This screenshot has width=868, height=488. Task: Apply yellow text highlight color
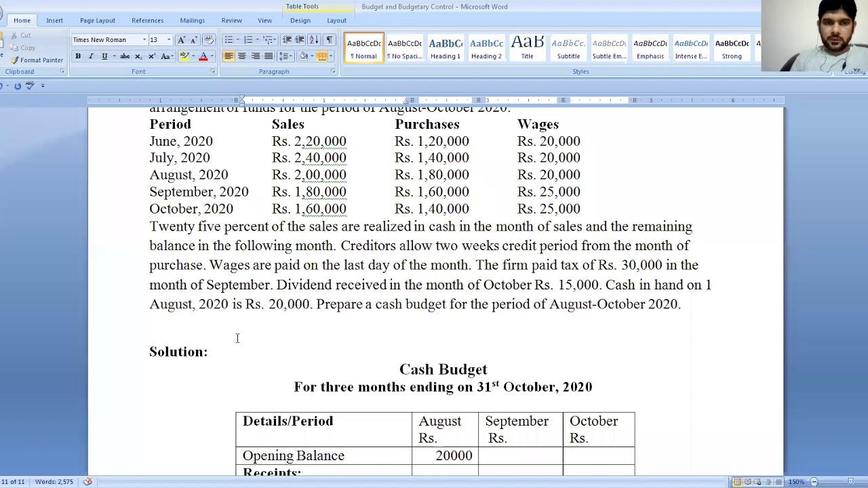pos(184,56)
